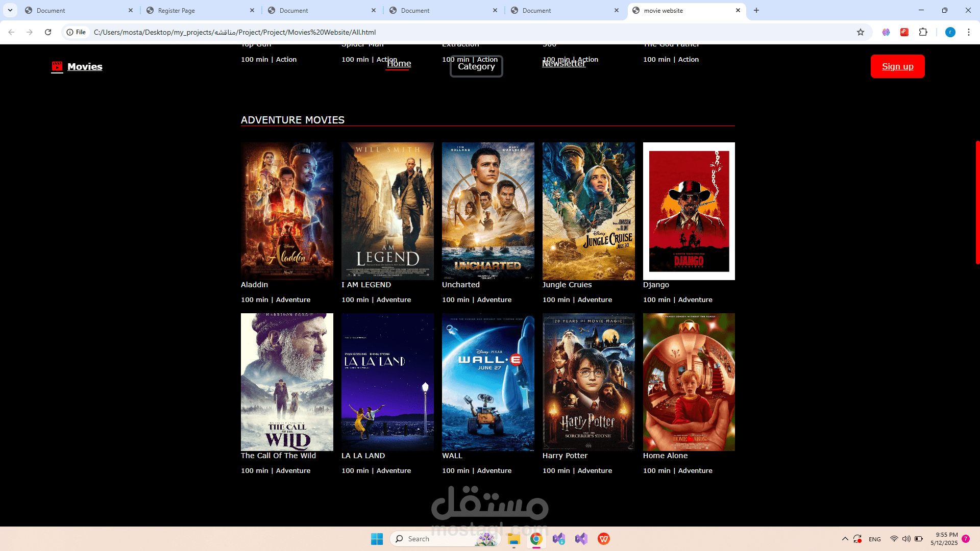Open Chrome three-dot menu
The height and width of the screenshot is (551, 980).
pyautogui.click(x=969, y=32)
